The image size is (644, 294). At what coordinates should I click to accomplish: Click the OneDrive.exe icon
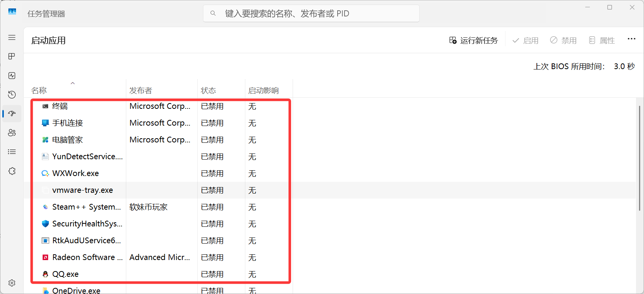coord(45,291)
